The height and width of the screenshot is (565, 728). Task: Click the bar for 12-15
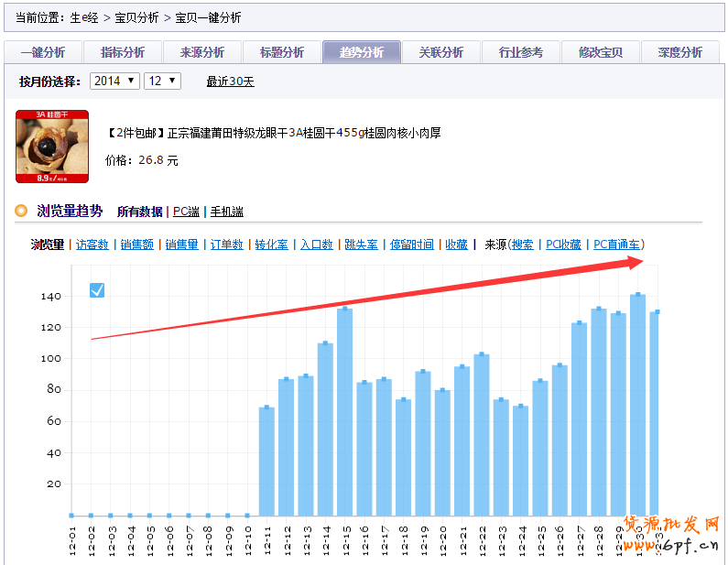point(344,412)
